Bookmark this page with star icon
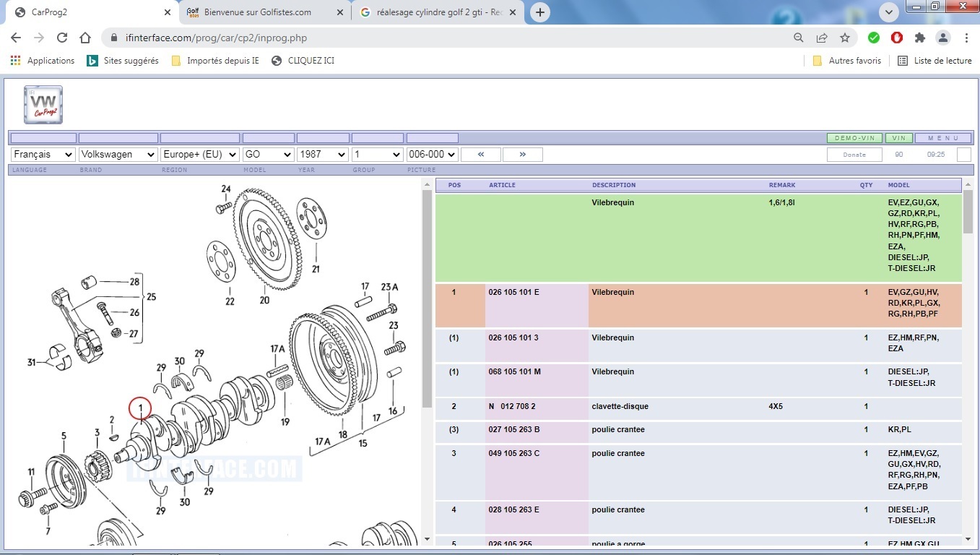This screenshot has width=980, height=555. [844, 38]
